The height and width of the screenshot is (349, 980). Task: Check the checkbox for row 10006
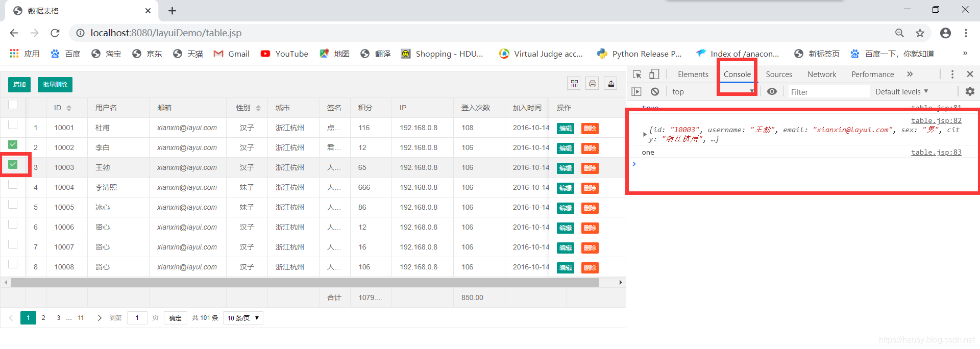tap(13, 224)
